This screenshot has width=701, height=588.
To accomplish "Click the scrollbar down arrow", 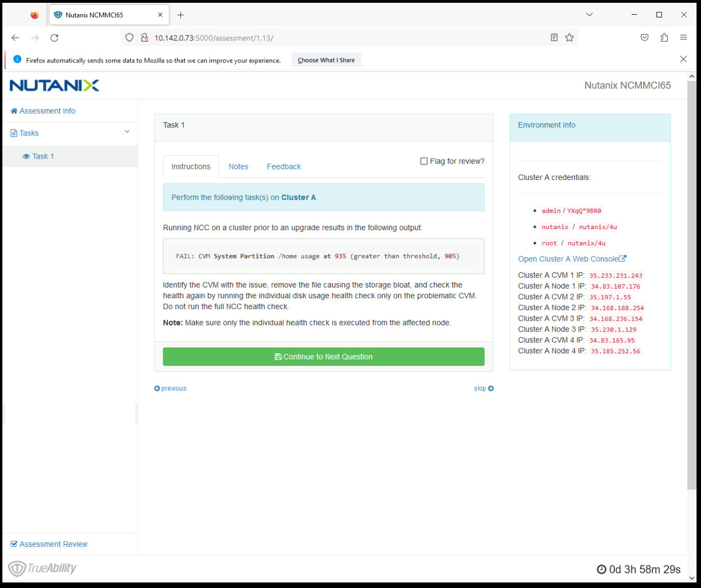I will coord(691,577).
